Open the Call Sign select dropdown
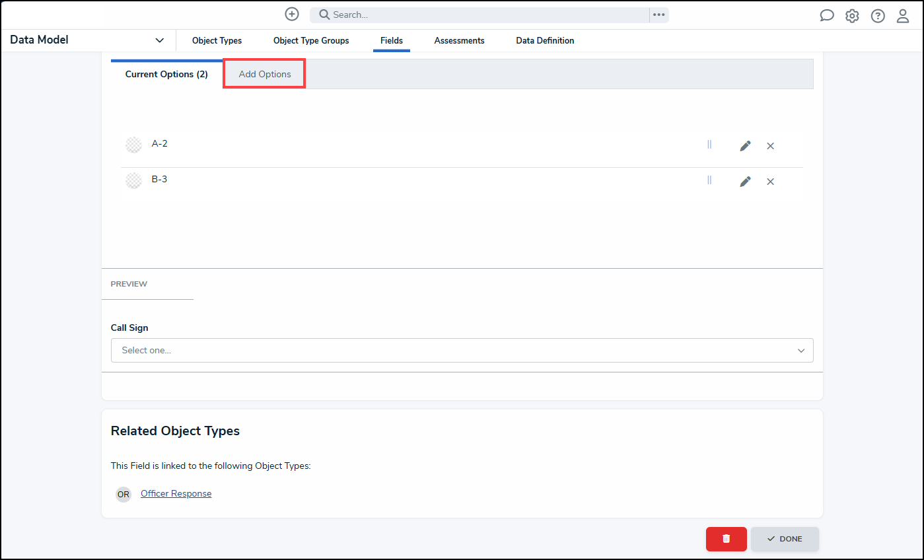This screenshot has height=560, width=924. (x=462, y=350)
